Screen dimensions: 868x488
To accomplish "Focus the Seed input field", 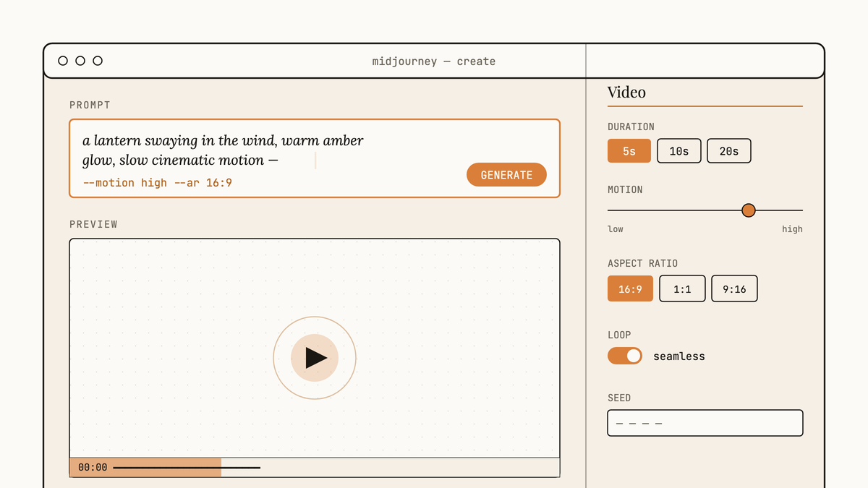I will [x=705, y=423].
